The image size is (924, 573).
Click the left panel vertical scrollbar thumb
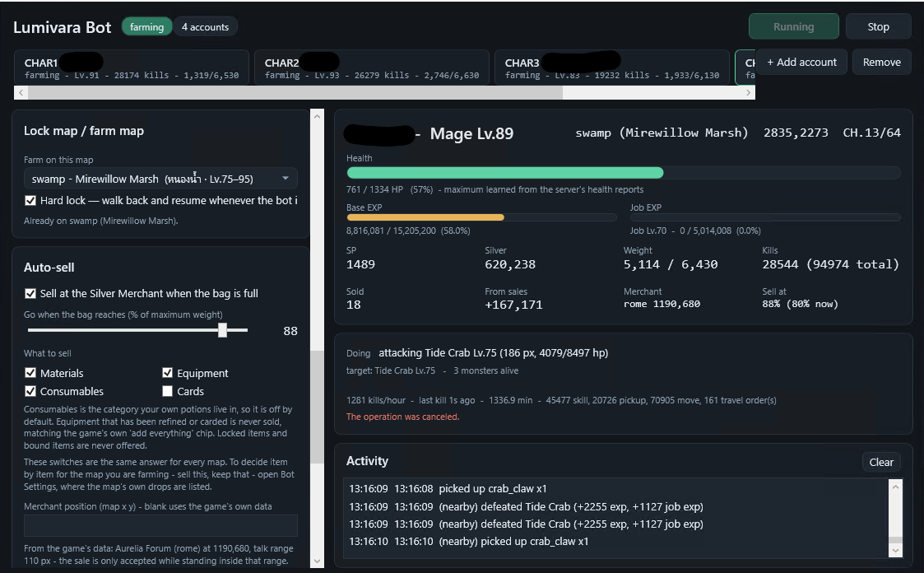coord(317,407)
